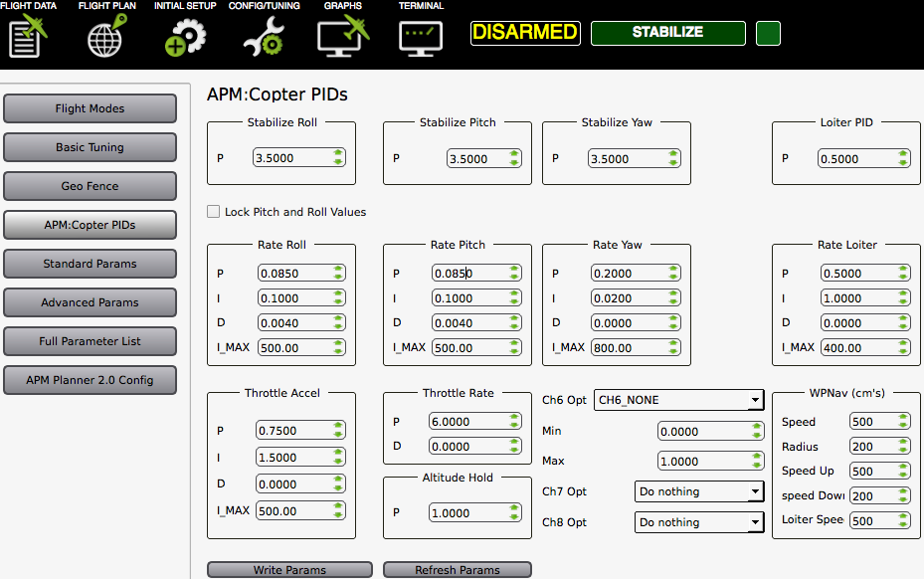
Task: Open the Standard Params section
Action: coord(90,264)
